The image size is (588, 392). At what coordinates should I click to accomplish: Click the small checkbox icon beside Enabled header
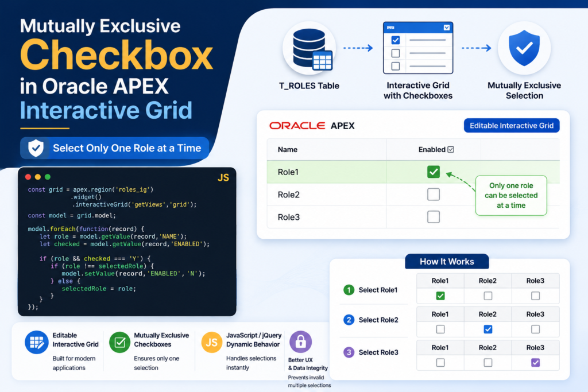[451, 150]
